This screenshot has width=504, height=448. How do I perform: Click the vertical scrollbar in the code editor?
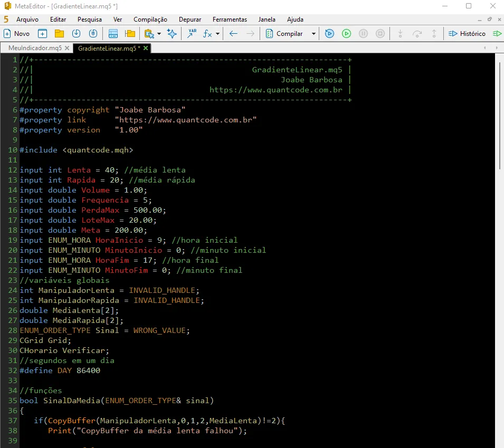499,116
